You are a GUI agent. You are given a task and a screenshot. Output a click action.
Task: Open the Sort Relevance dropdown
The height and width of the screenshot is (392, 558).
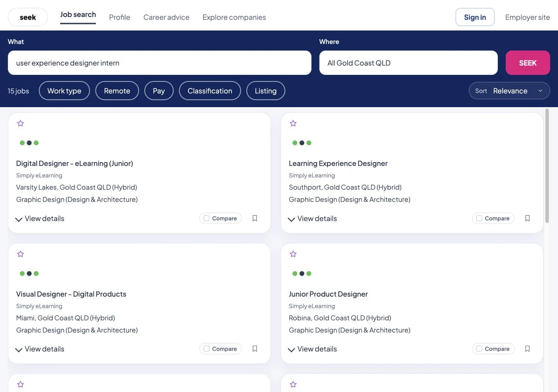(509, 91)
